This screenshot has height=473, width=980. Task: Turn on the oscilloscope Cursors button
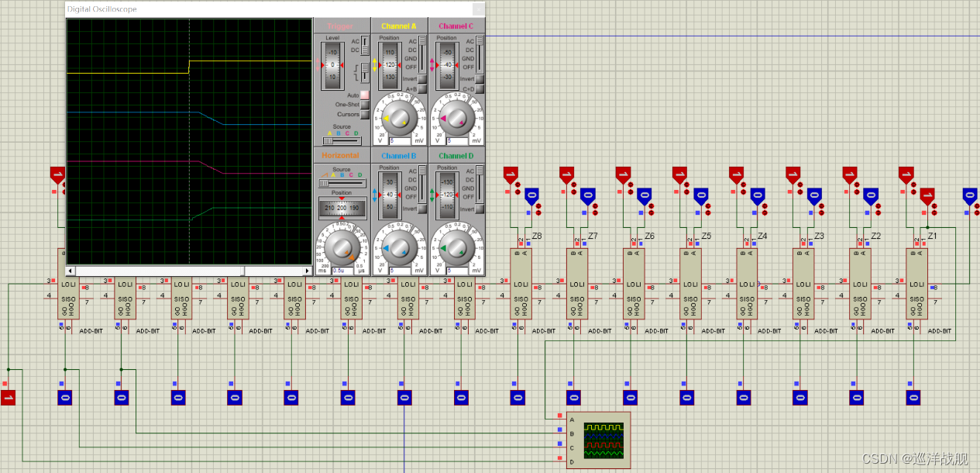[365, 115]
